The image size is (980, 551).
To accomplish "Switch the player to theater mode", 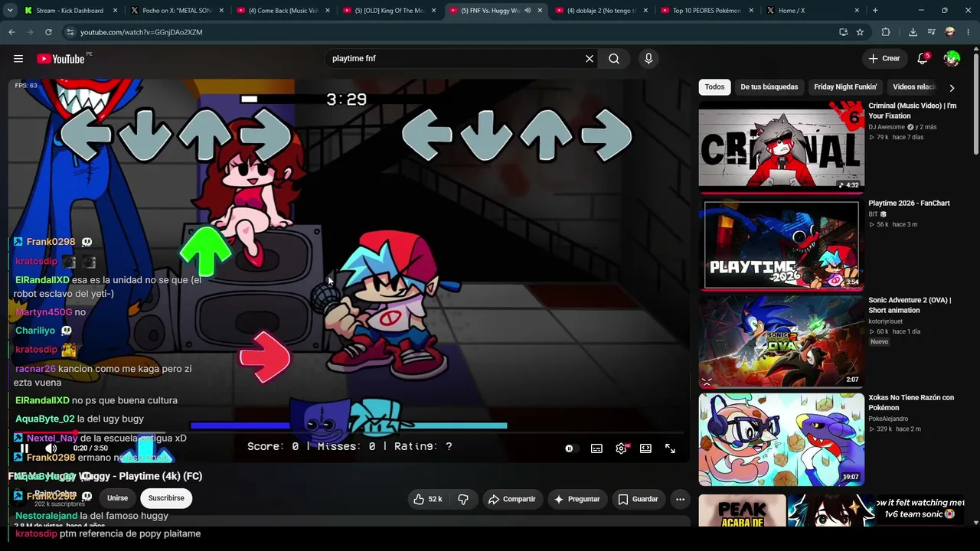I will [x=645, y=448].
